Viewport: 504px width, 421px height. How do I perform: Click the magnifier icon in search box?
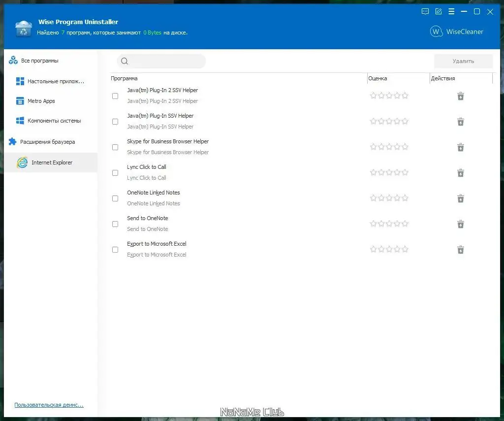[x=125, y=61]
